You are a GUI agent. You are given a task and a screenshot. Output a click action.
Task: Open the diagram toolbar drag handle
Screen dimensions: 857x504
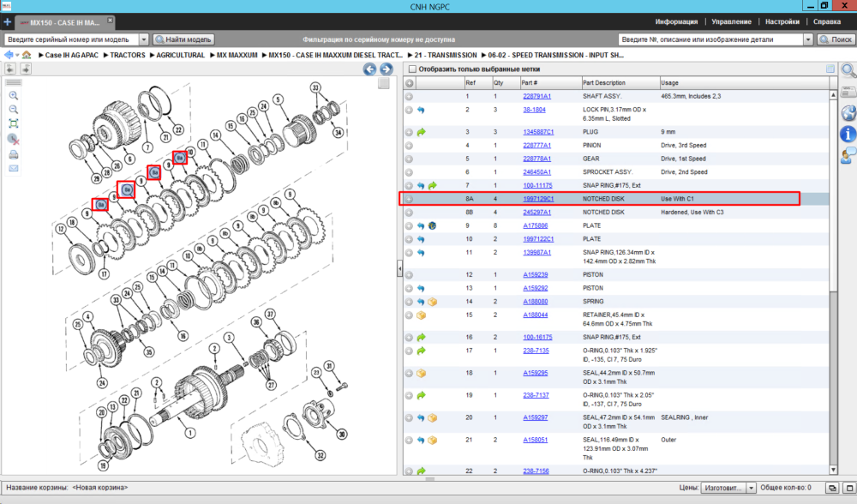[x=14, y=82]
